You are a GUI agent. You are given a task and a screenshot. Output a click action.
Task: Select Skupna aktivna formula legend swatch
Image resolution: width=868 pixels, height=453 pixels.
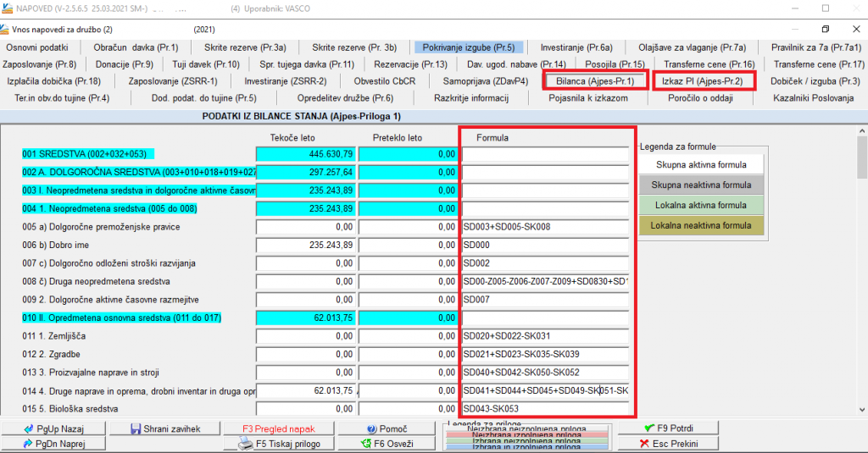[x=700, y=165]
